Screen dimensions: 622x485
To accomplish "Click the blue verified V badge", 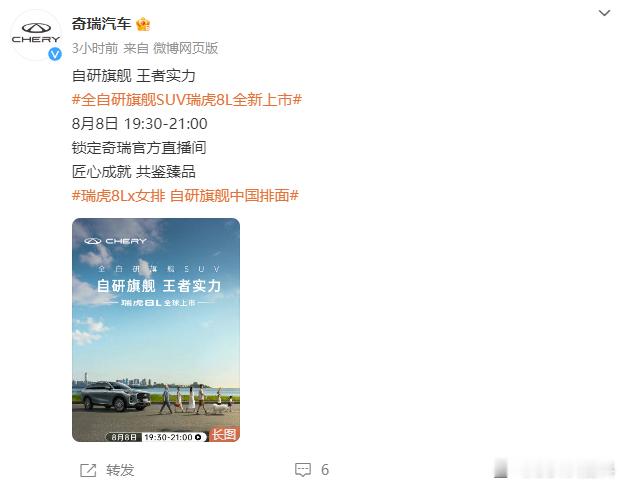I will pos(55,54).
